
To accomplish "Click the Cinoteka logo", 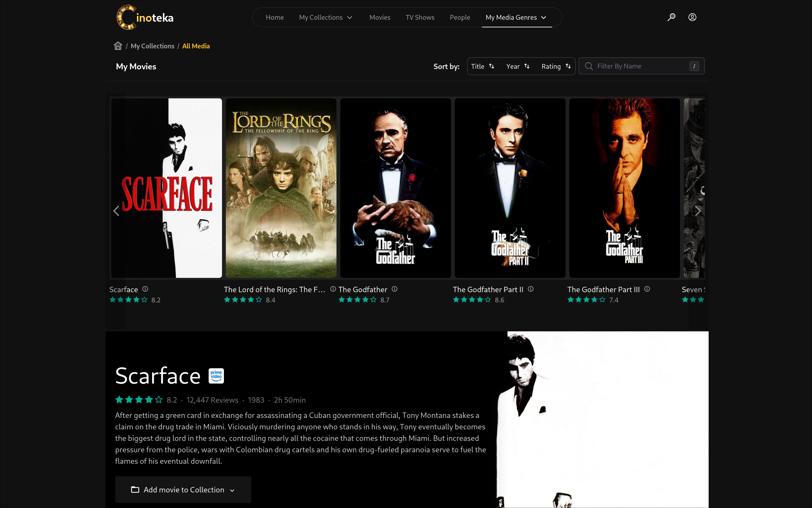I will 145,17.
